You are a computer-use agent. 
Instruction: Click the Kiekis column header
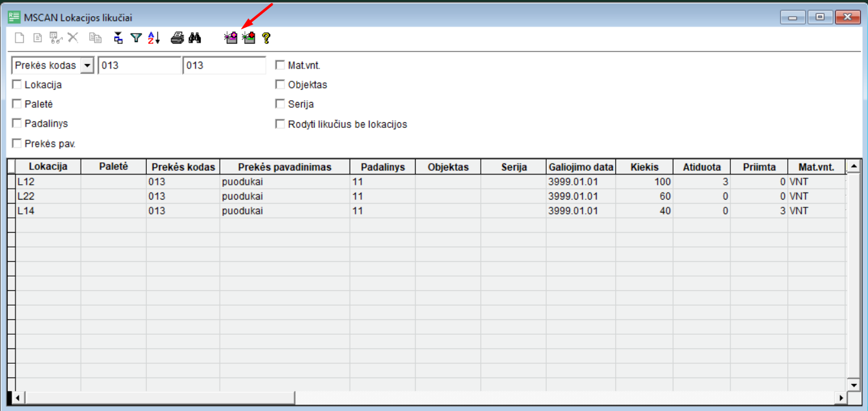click(x=644, y=167)
